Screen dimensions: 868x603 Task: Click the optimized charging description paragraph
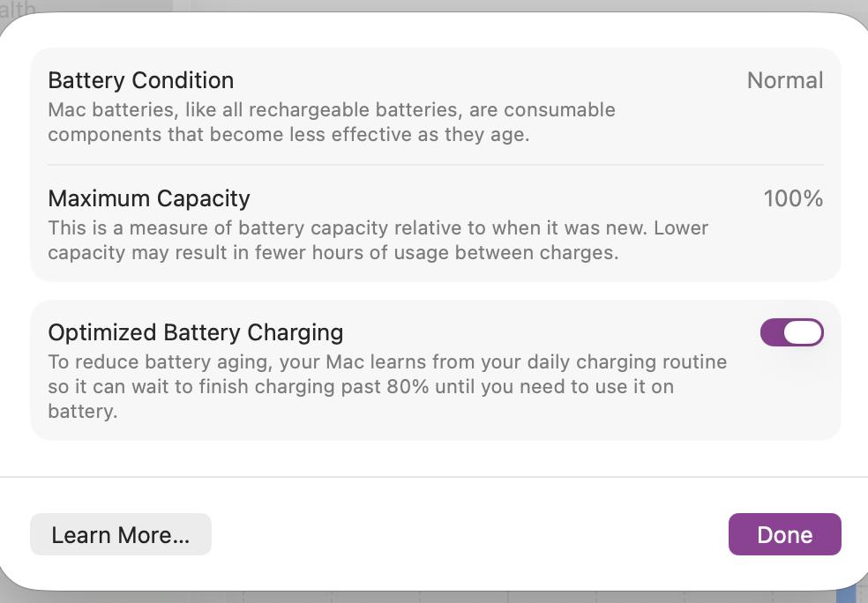[x=387, y=386]
